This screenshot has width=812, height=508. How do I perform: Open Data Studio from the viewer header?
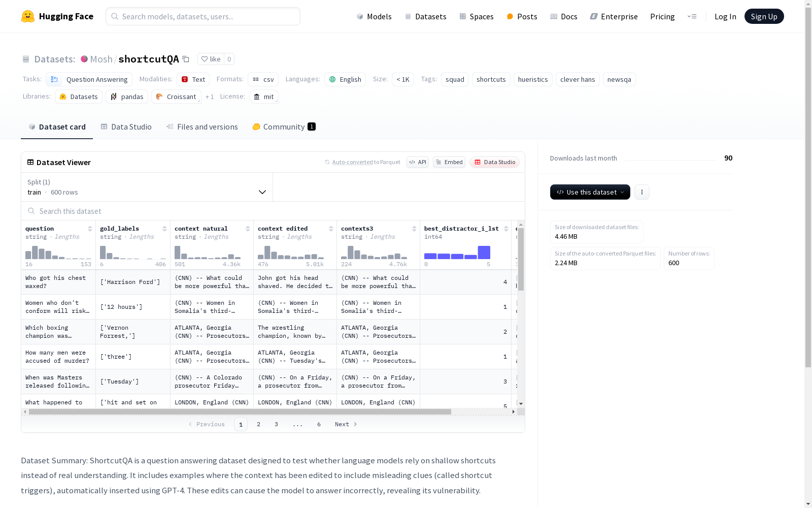[494, 162]
